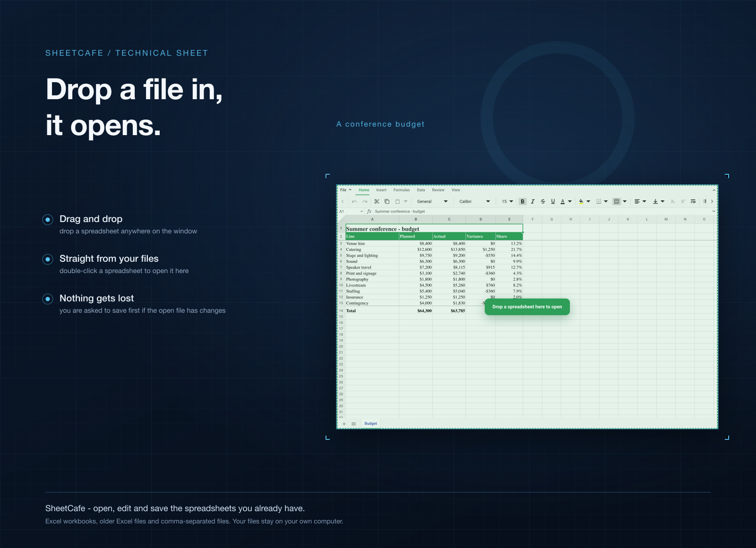Open the View tab
The width and height of the screenshot is (756, 548).
pyautogui.click(x=455, y=190)
